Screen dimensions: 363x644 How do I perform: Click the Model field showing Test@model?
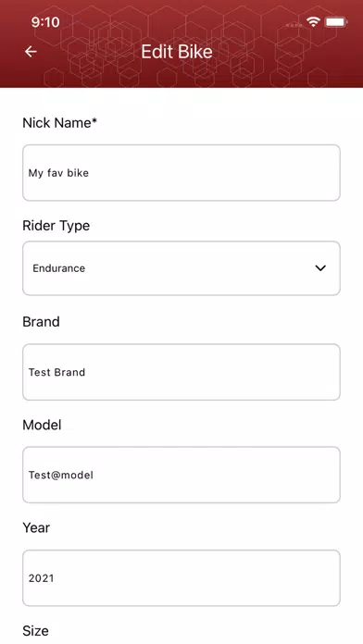tap(181, 475)
